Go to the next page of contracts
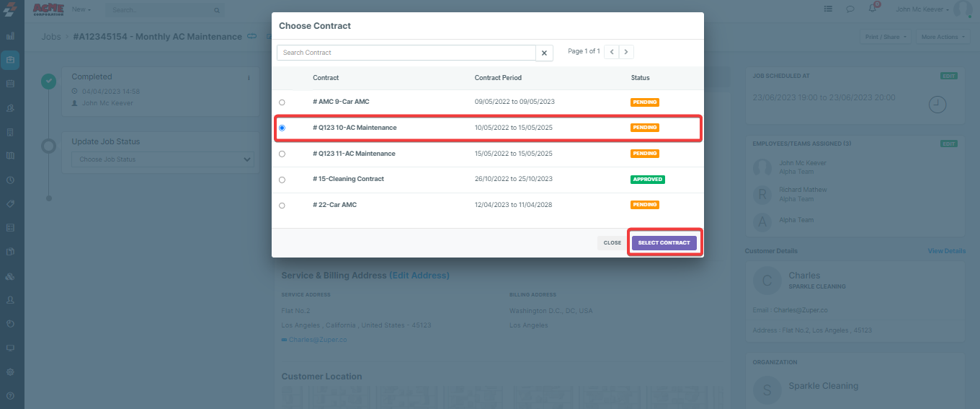Screen dimensions: 980x409 click(x=626, y=52)
